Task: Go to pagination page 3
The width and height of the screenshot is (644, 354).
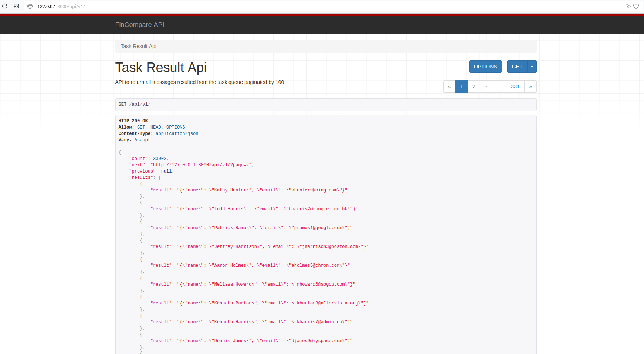Action: pyautogui.click(x=486, y=86)
